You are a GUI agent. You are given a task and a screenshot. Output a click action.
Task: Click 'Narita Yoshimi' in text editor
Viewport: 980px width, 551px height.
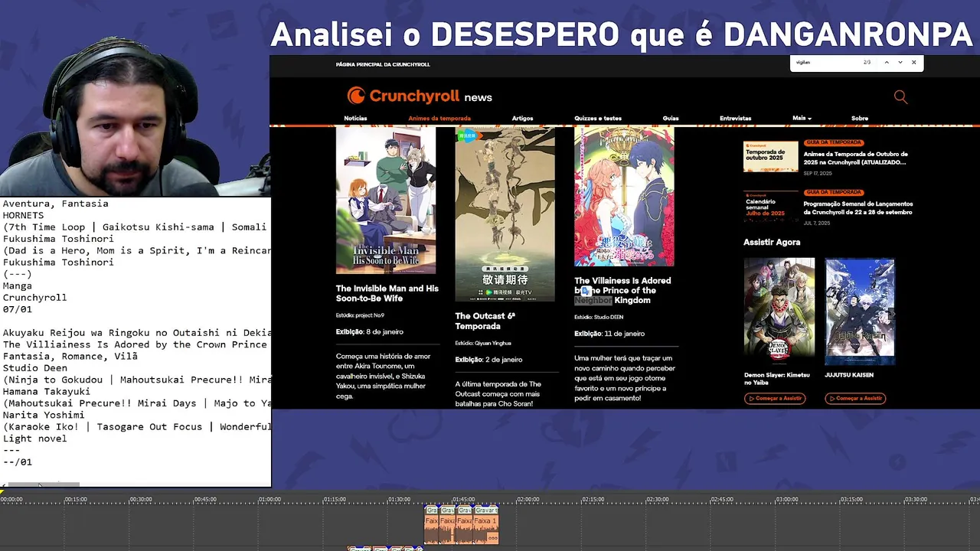pyautogui.click(x=43, y=415)
